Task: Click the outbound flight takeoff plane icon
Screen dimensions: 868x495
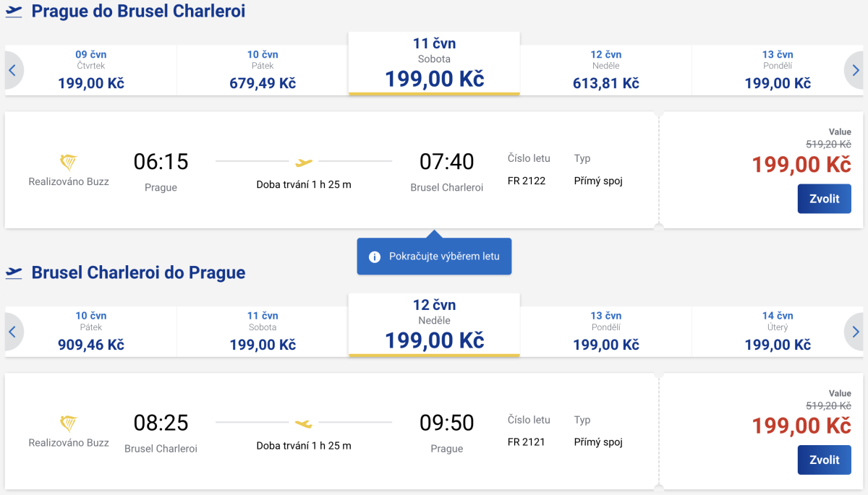Action: [14, 12]
